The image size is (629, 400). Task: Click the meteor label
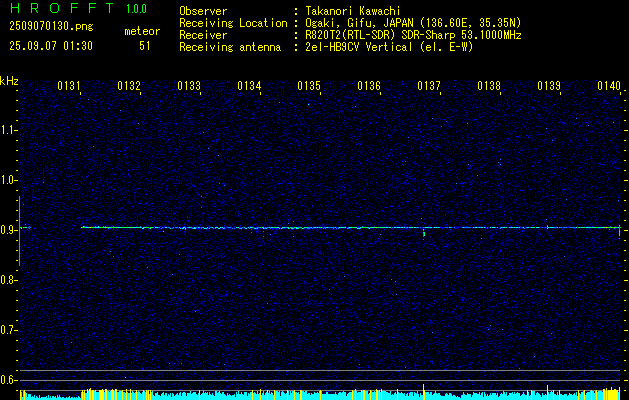142,31
